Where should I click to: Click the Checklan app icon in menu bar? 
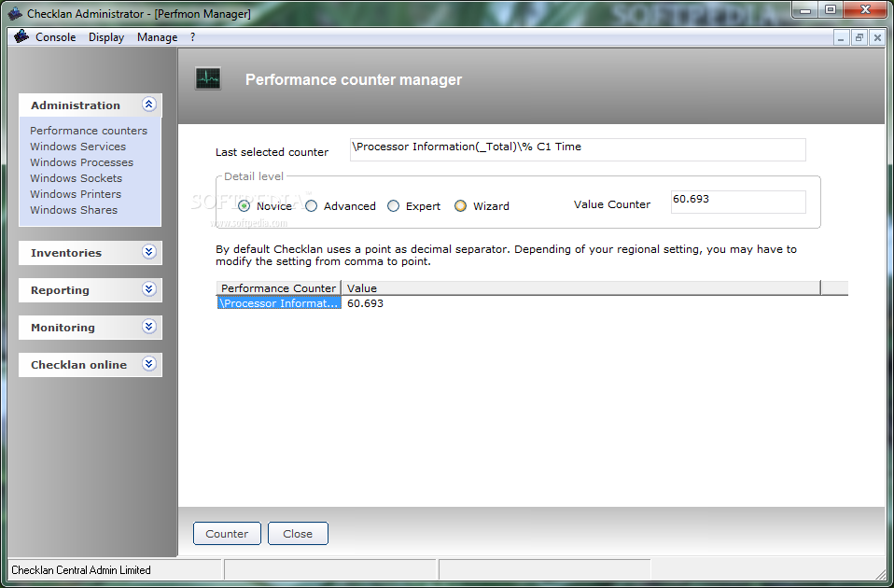point(21,36)
